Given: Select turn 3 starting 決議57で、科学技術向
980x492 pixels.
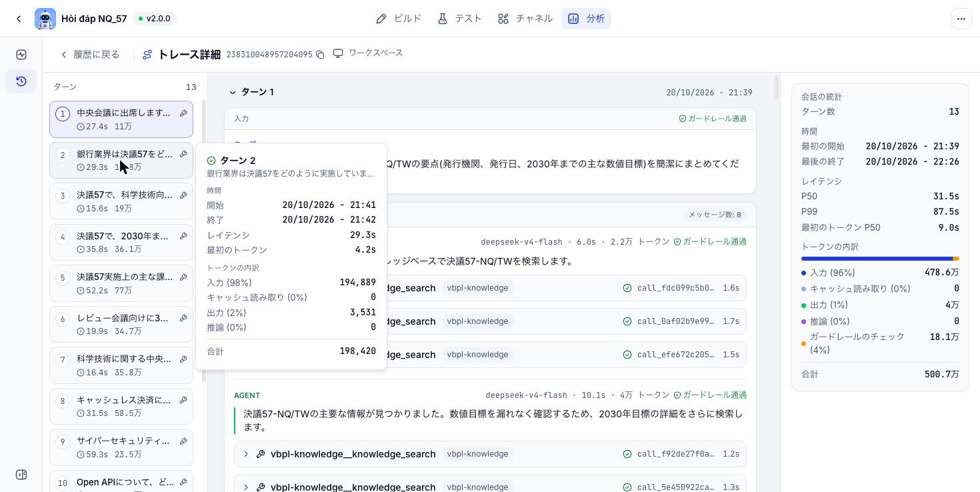Looking at the screenshot, I should [x=121, y=201].
